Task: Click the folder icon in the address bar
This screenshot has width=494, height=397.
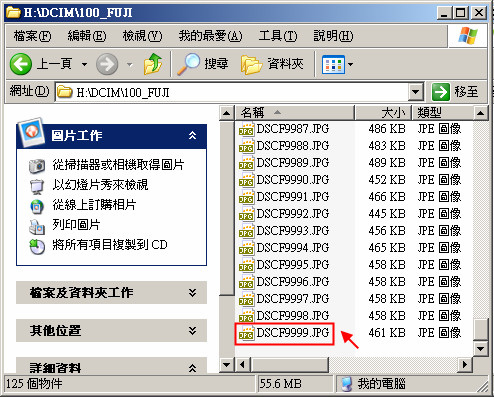Action: click(x=64, y=92)
